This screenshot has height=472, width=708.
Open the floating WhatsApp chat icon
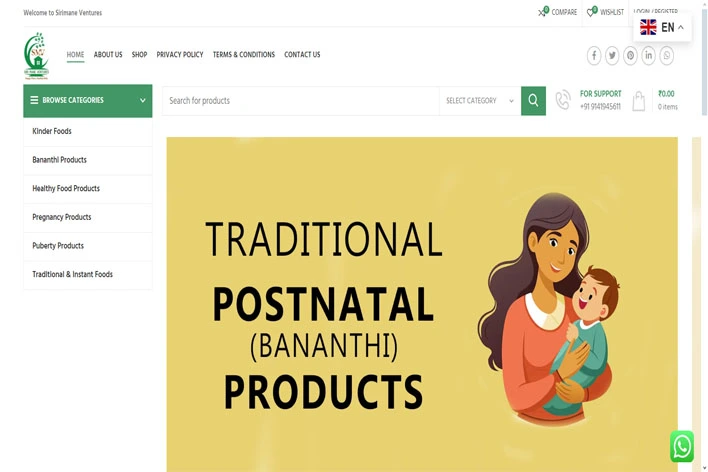(x=682, y=446)
